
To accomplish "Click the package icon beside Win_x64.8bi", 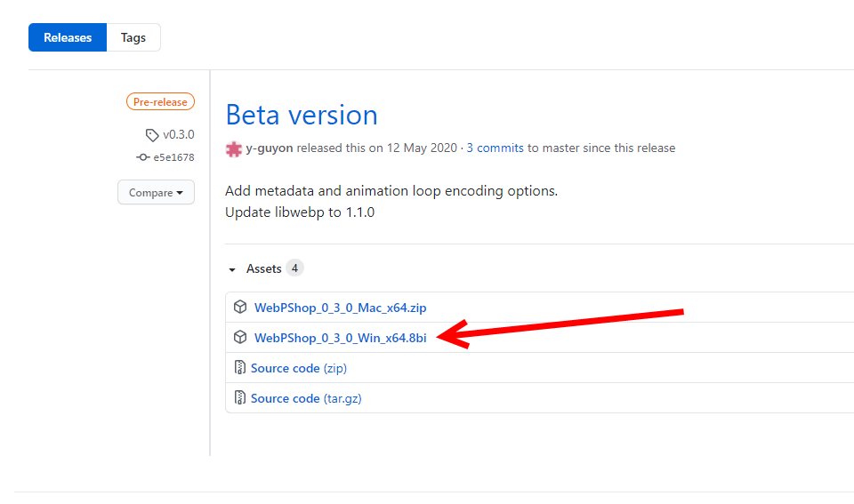I will 240,338.
